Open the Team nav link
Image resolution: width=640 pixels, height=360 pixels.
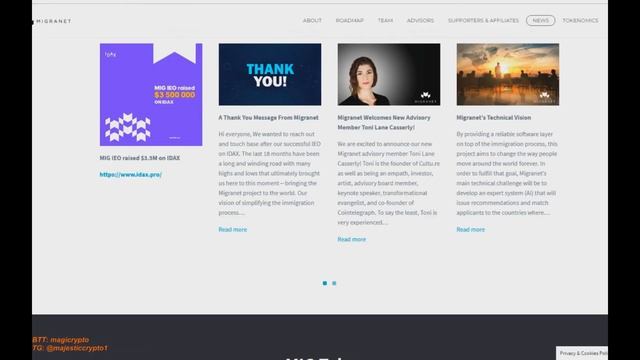[385, 20]
